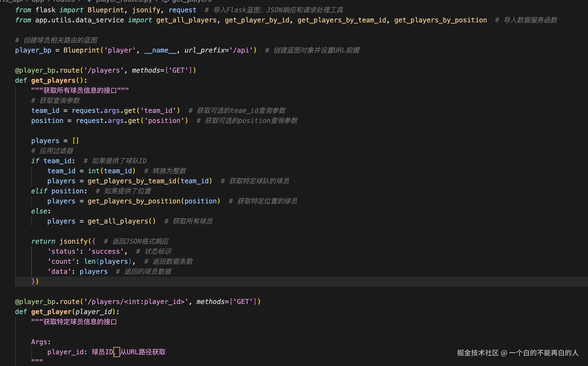This screenshot has height=366, width=588.
Task: Open the app folder breadcrumb
Action: click(38, 1)
